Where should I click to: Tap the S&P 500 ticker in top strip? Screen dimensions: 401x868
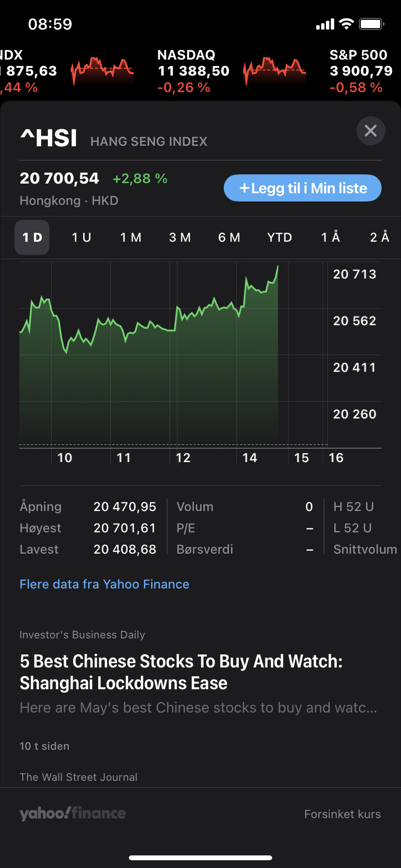(360, 71)
